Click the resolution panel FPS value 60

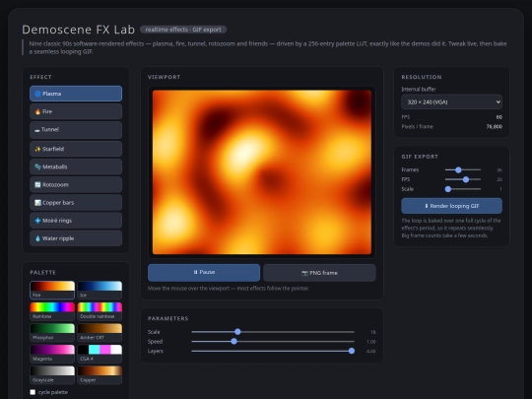click(x=499, y=117)
